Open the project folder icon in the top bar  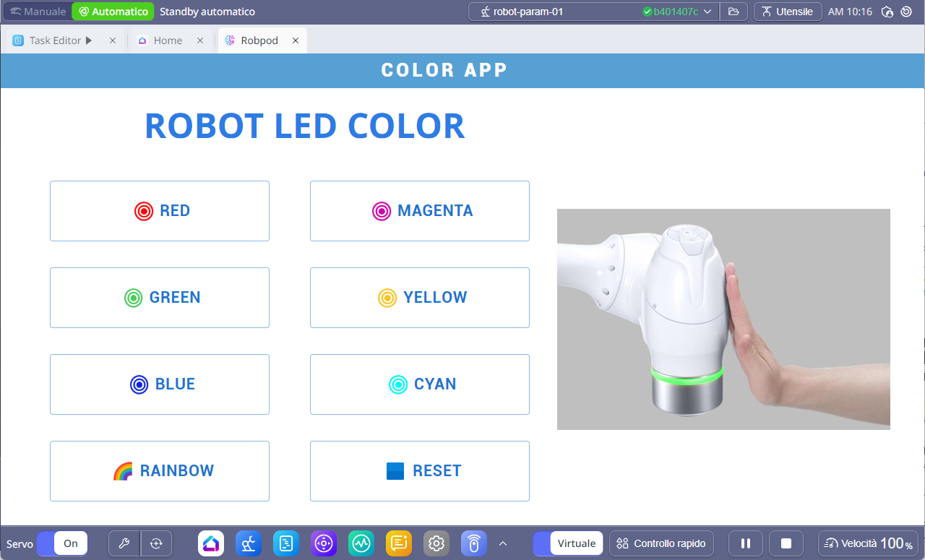click(x=733, y=12)
